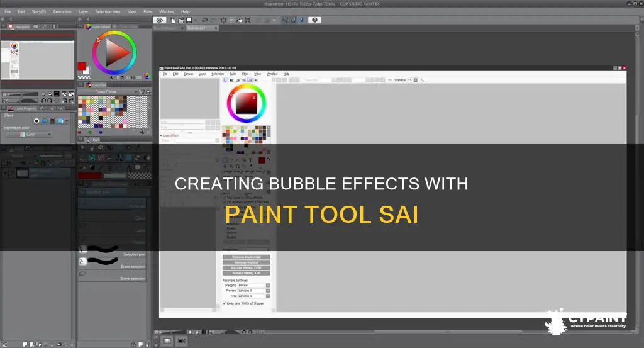Toggle Keep Line Width of Shapes checkbox in SAI
This screenshot has width=644, height=348.
click(x=225, y=303)
